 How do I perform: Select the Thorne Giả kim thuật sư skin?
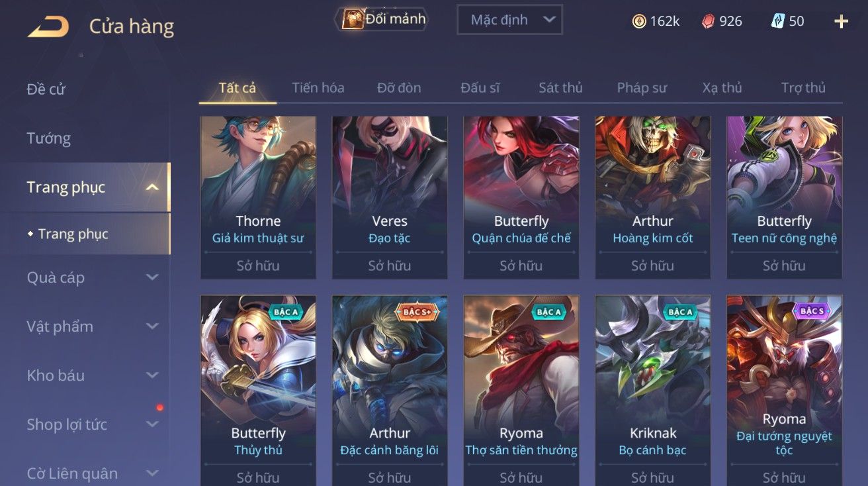(258, 197)
